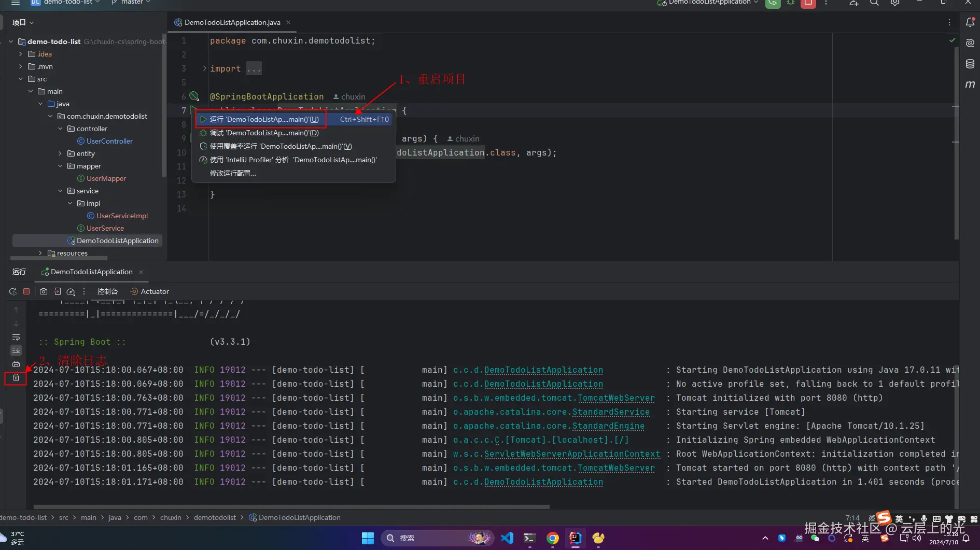Viewport: 980px width, 550px height.
Task: Select 运行 'DemoTodoListAp....main()' menu item
Action: [294, 119]
